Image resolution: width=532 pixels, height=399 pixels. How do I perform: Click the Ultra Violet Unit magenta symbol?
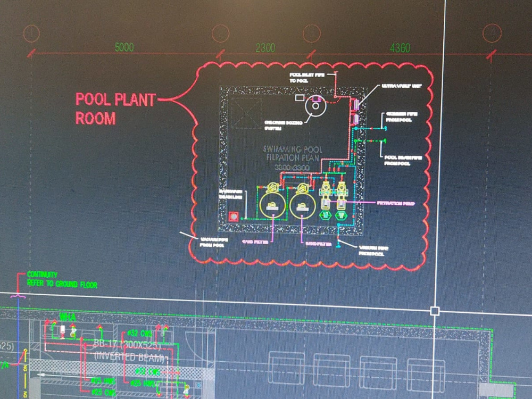click(x=356, y=105)
